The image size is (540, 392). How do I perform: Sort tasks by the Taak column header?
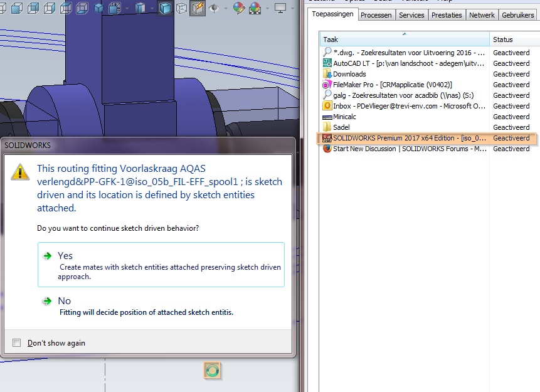(x=405, y=40)
